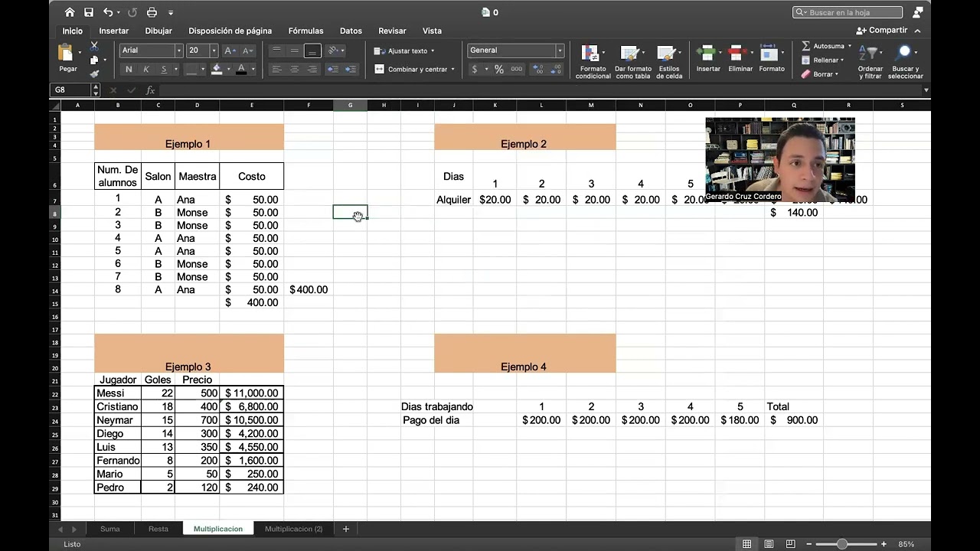Switch to Page Break preview view
The image size is (980, 551).
click(791, 544)
